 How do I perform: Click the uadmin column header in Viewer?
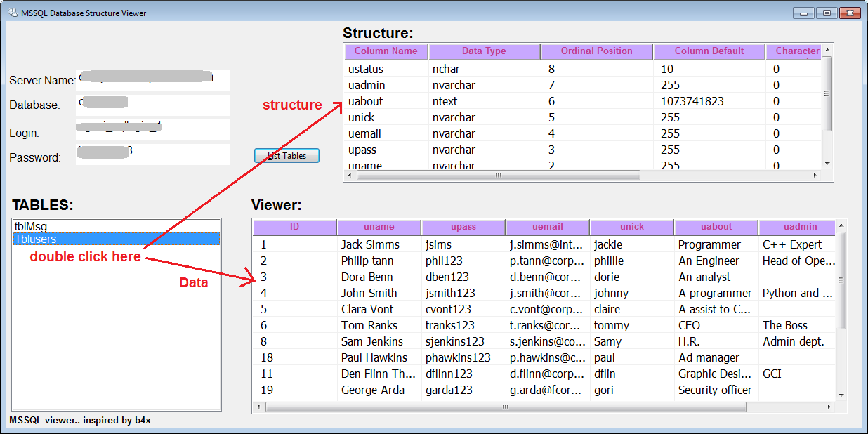(x=797, y=227)
